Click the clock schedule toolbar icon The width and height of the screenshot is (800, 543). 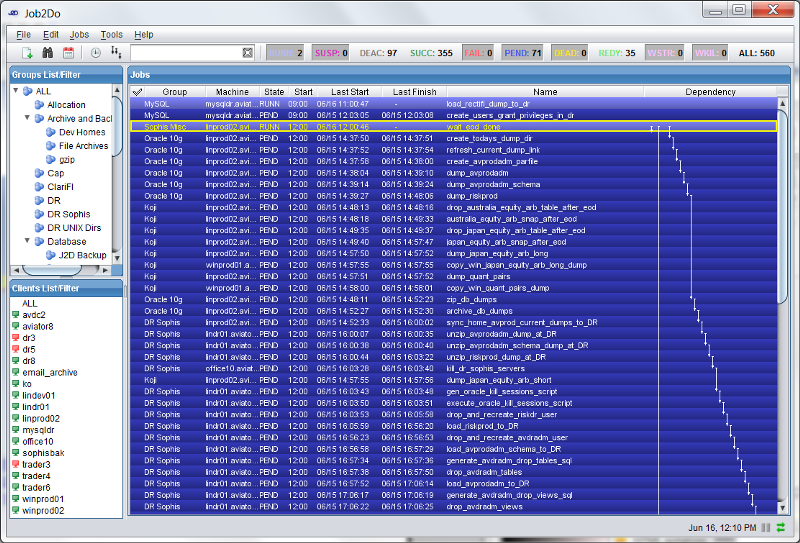point(95,53)
